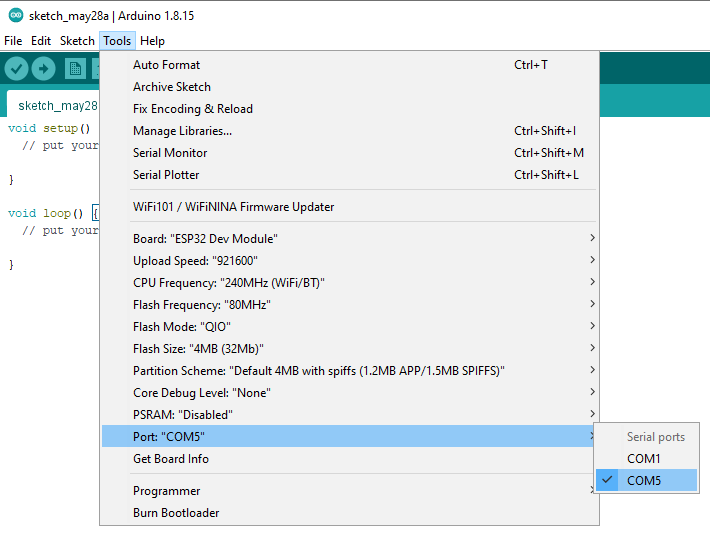Expand the Upload Speed "921600" submenu
Screen dimensions: 710x535
[x=350, y=261]
